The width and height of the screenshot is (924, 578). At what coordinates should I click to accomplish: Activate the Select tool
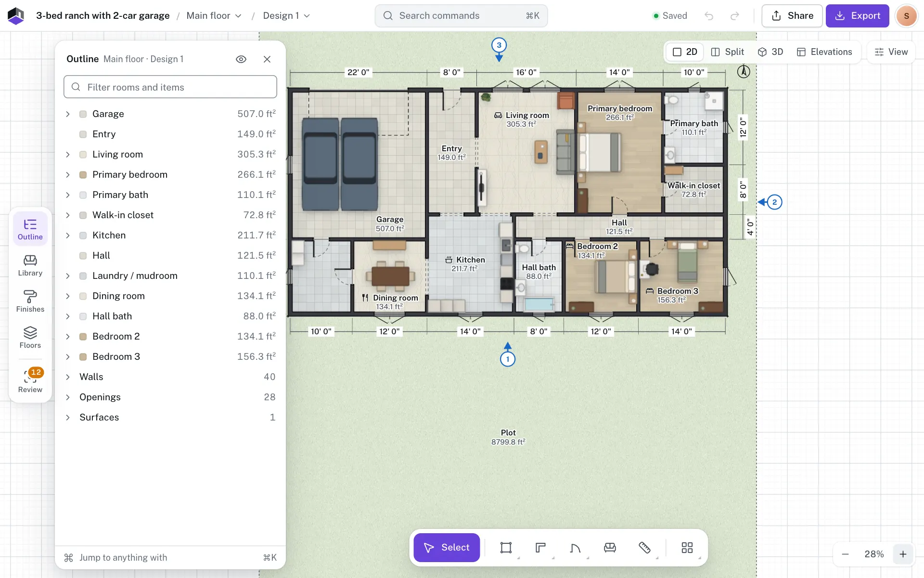pos(447,548)
